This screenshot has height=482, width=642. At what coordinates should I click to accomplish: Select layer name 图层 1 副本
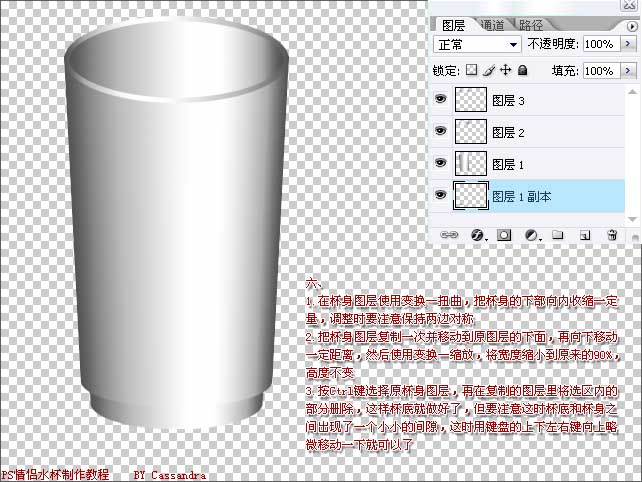coord(522,197)
